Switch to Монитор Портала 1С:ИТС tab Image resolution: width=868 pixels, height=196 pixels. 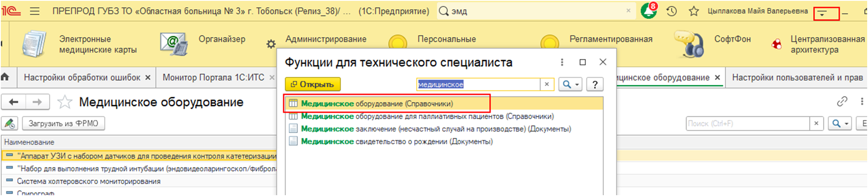pyautogui.click(x=213, y=78)
